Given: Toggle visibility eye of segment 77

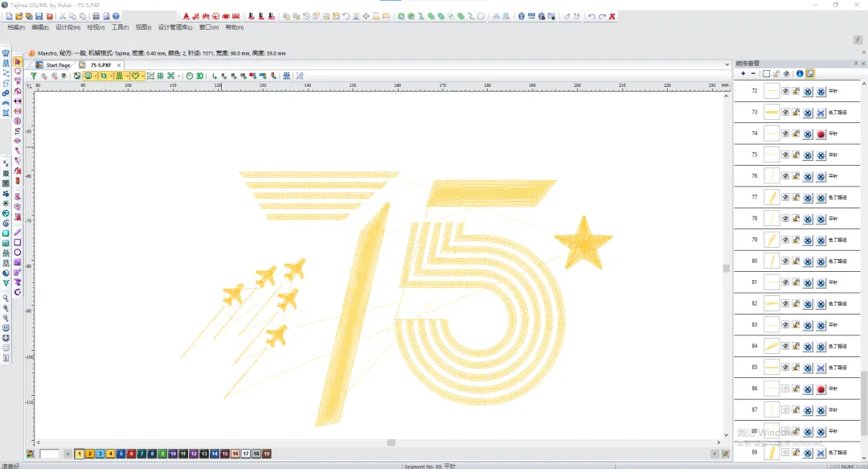Looking at the screenshot, I should click(x=785, y=197).
